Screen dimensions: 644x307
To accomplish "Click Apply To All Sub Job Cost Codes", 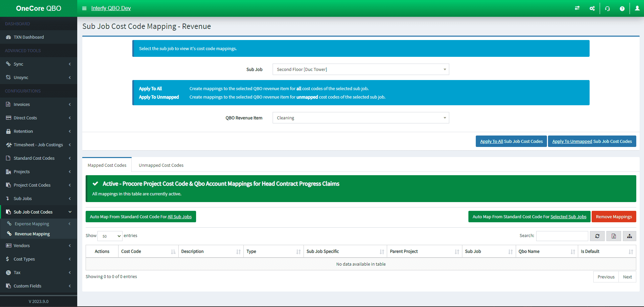I will click(511, 141).
